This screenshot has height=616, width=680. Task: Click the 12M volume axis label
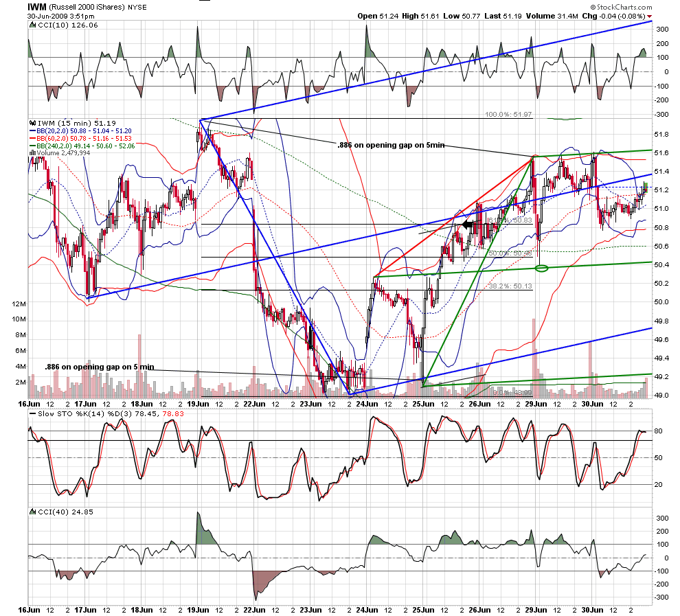(x=19, y=304)
